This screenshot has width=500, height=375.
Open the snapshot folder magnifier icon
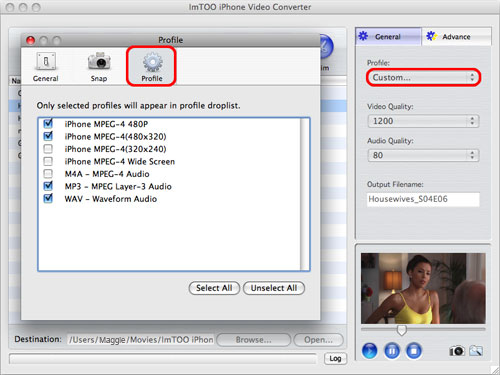[x=476, y=351]
